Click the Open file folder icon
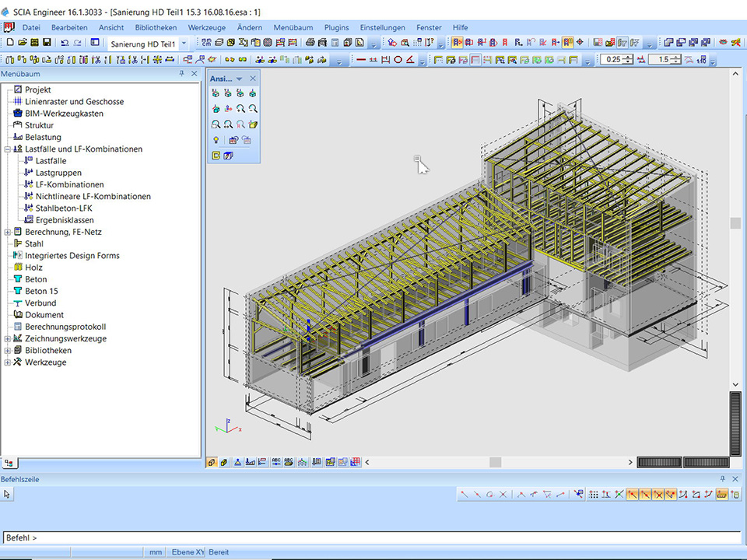747x560 pixels. 23,43
